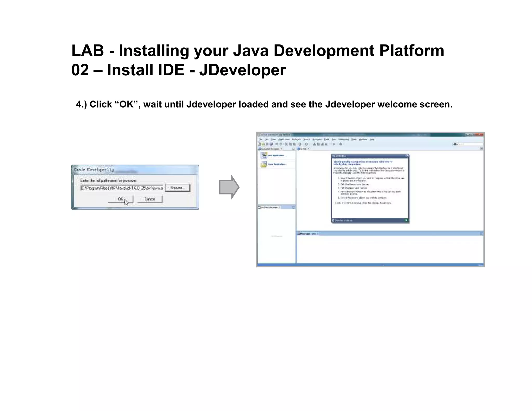Viewport: 532px width, 411px height.
Task: Open the Help menu in JDeveloper
Action: click(x=372, y=140)
